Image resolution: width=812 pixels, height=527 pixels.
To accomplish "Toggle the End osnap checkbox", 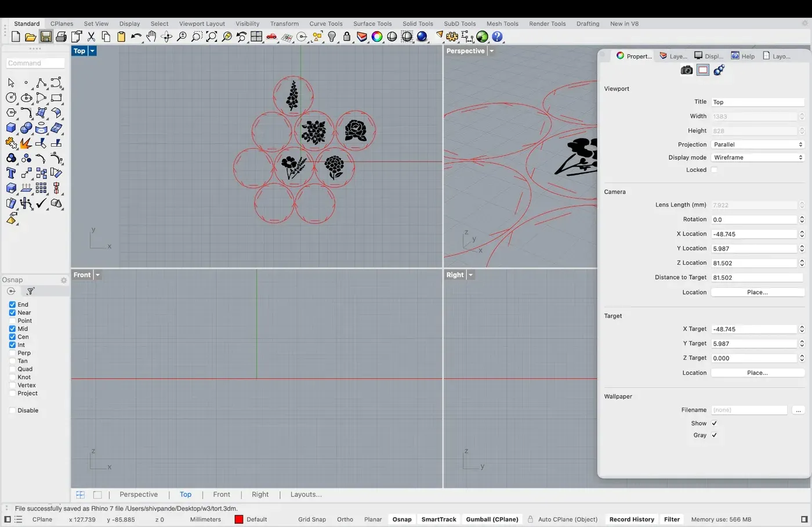I will tap(12, 305).
